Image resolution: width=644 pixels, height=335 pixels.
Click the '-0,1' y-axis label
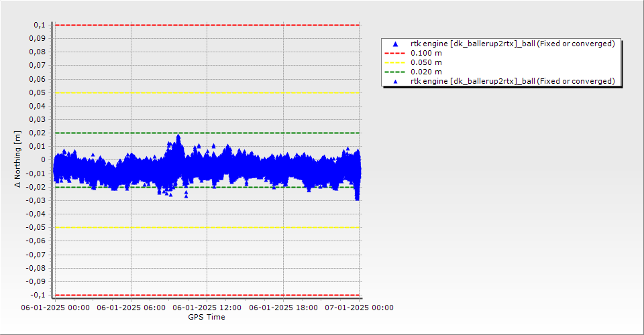click(x=38, y=295)
